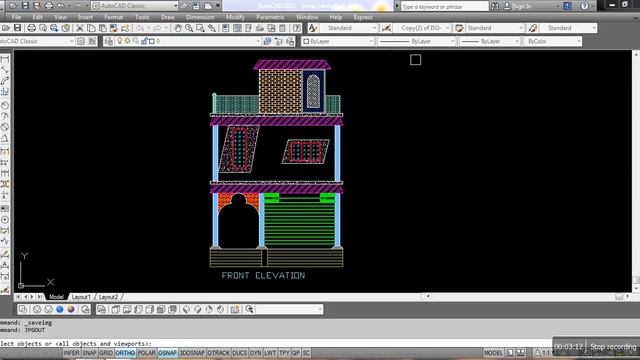The image size is (640, 360).
Task: Toggle LWT lineweight display in status bar
Action: tap(270, 353)
